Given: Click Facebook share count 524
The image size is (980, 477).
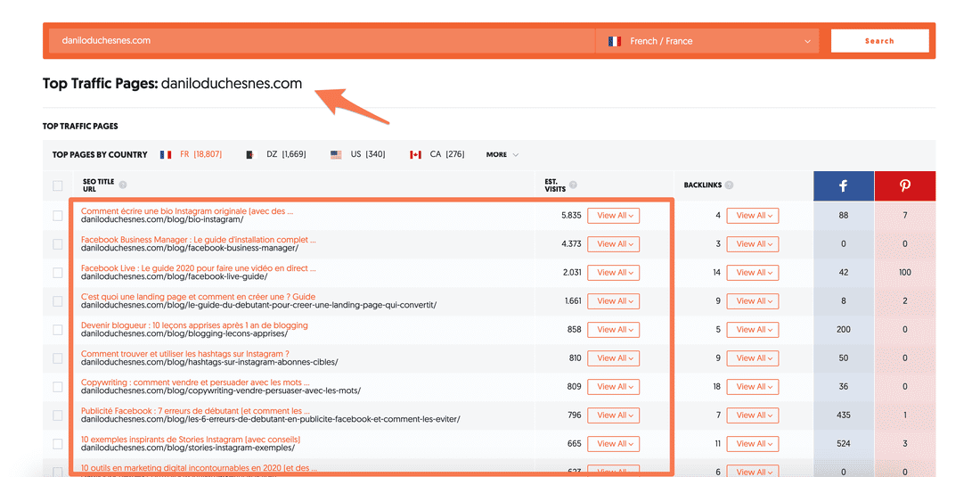Looking at the screenshot, I should tap(843, 444).
